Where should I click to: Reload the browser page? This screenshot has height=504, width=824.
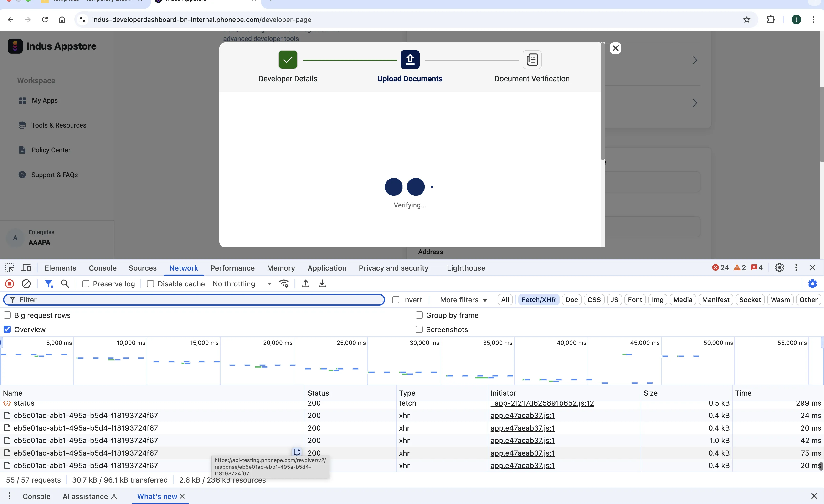tap(45, 19)
